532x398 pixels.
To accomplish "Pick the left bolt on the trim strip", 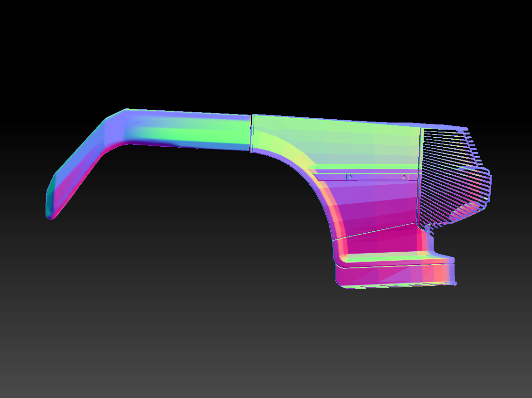I will [350, 177].
